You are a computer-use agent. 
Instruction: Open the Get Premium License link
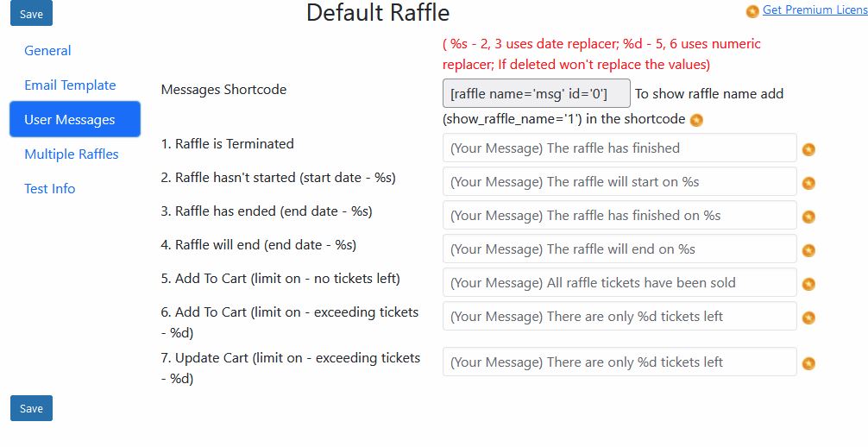[x=815, y=9]
